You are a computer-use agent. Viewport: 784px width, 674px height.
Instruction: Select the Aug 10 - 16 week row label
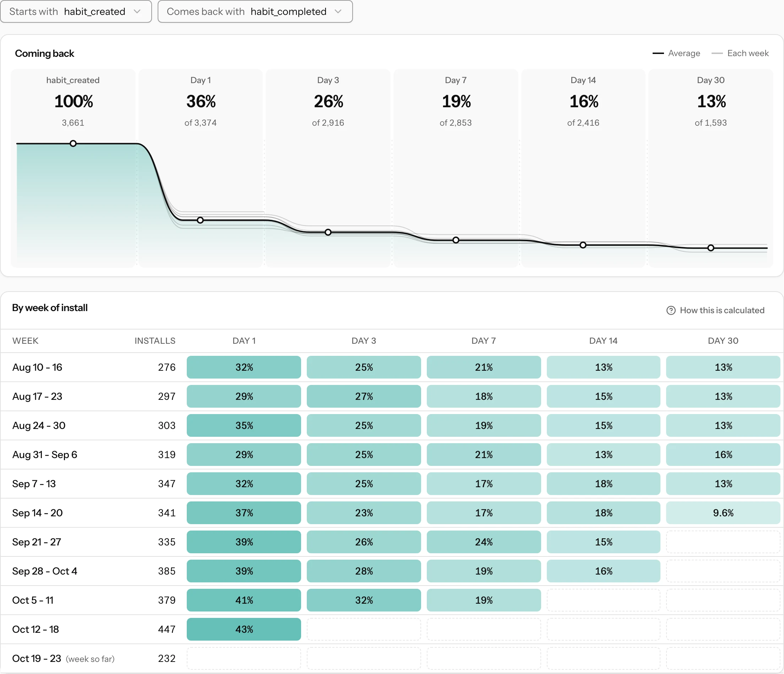click(x=37, y=367)
